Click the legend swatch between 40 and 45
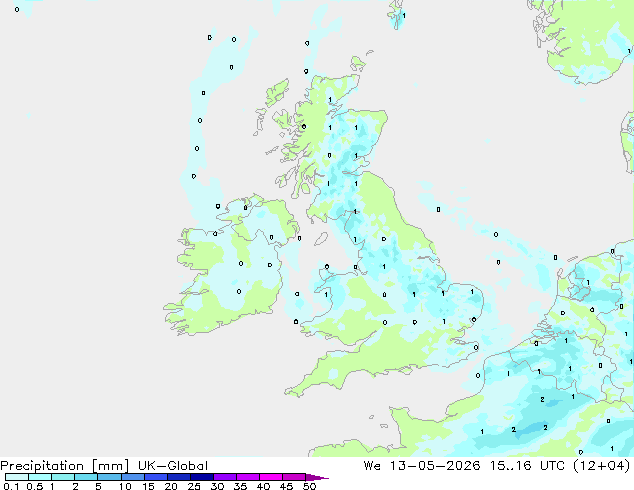This screenshot has height=490, width=634. point(271,477)
